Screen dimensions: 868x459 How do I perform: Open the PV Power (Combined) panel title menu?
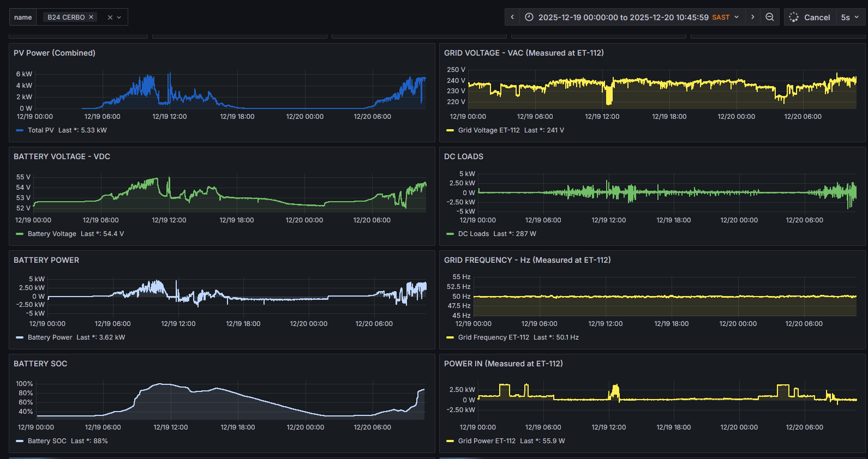[x=55, y=53]
